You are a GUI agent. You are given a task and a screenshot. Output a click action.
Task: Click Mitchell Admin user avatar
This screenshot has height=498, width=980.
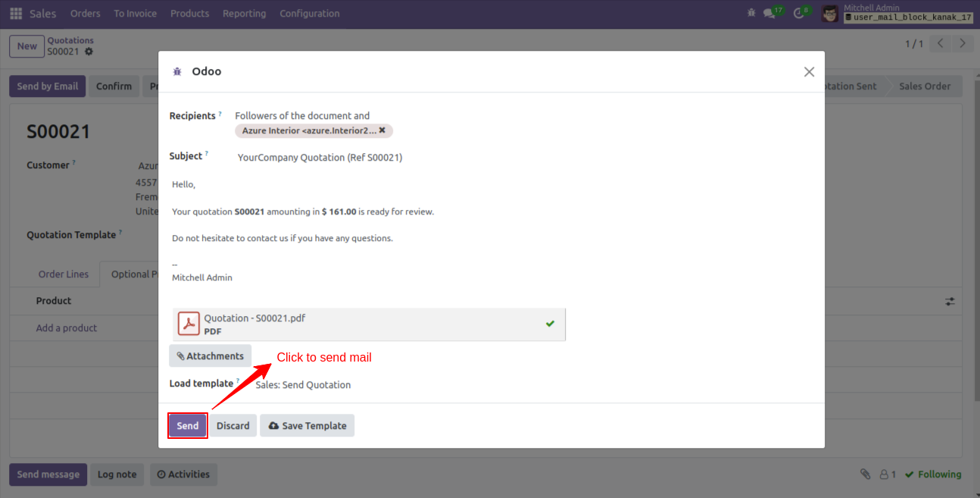tap(830, 14)
